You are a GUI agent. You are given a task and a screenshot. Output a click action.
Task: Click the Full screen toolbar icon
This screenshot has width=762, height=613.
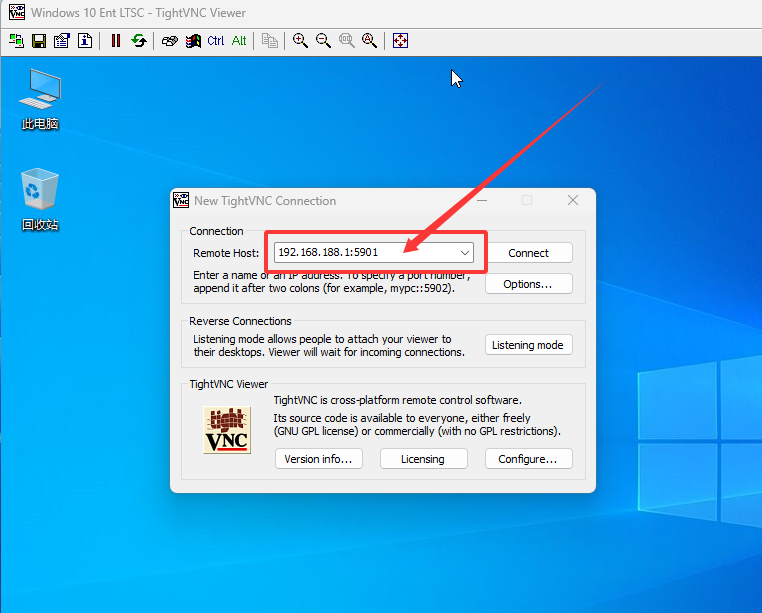(x=400, y=41)
